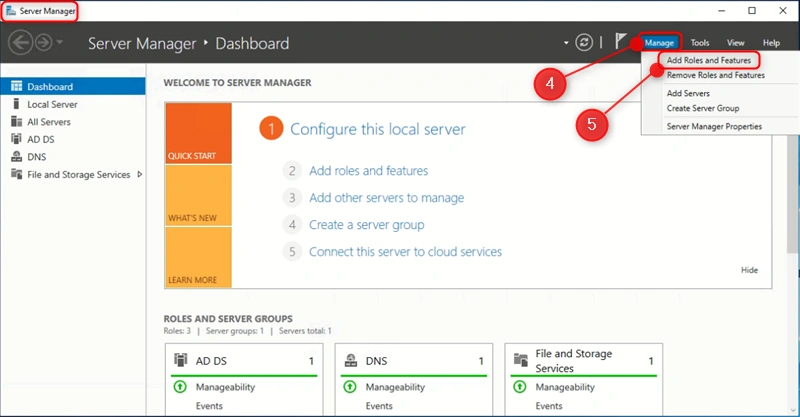Refresh the dashboard with the refresh icon
800x417 pixels.
pos(584,42)
